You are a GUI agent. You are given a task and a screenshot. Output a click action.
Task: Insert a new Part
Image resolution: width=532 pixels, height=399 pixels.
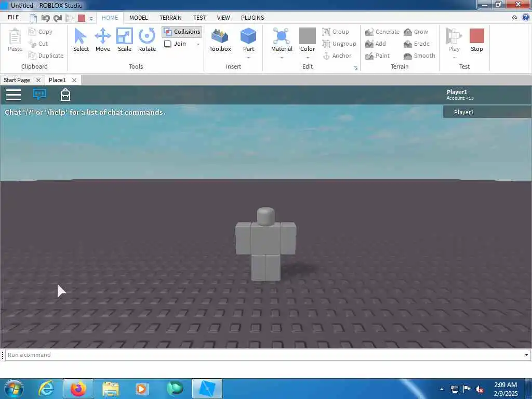[x=248, y=37]
